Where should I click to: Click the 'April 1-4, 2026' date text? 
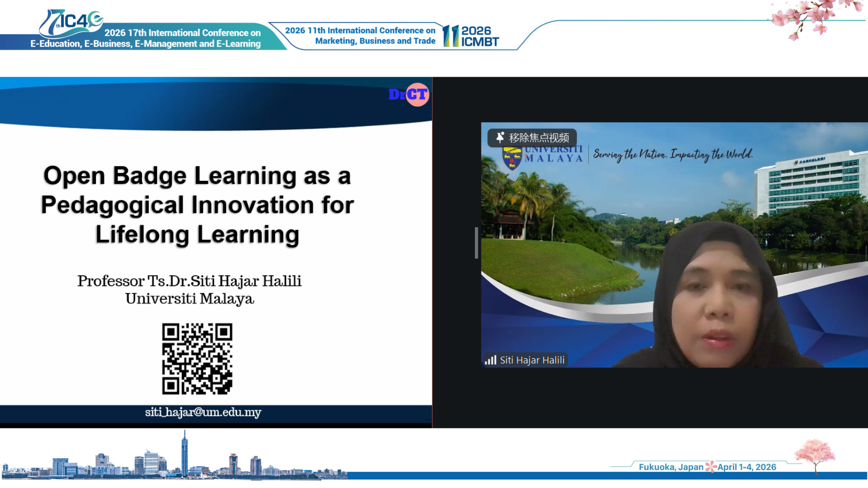pos(747,467)
